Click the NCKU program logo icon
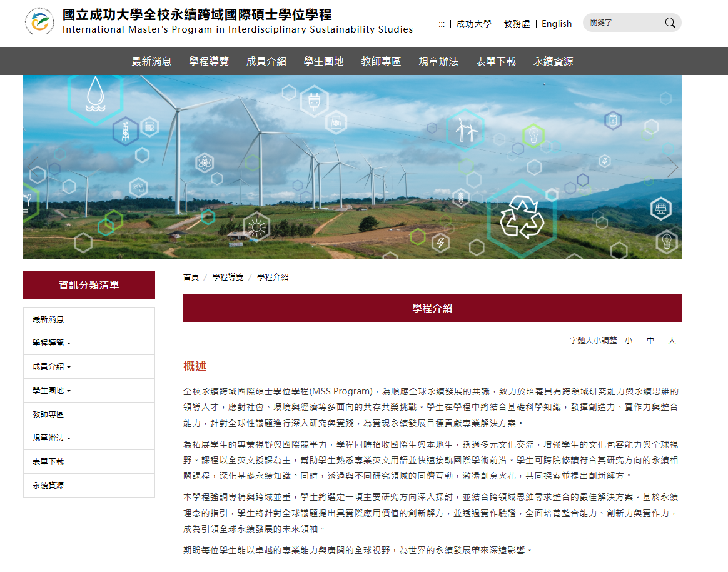The width and height of the screenshot is (728, 572). point(39,22)
